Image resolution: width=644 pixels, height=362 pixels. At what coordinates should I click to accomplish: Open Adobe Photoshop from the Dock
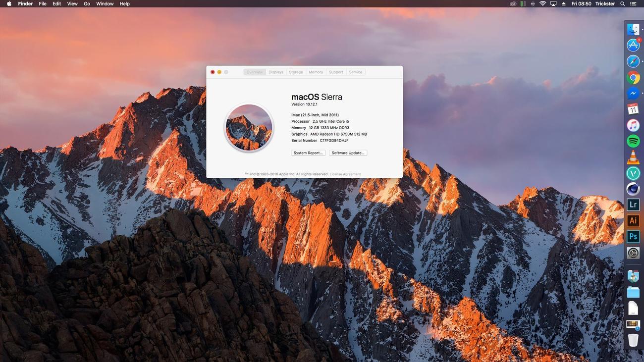coord(633,237)
